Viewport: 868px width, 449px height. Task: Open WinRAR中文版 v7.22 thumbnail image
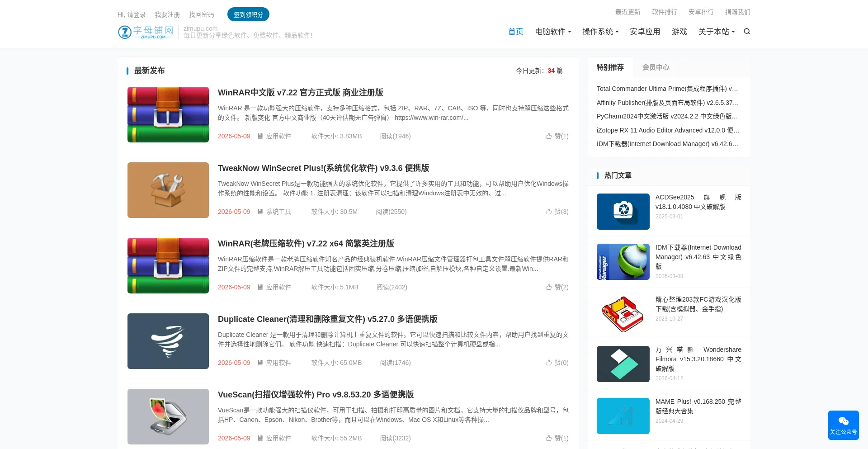pos(168,114)
